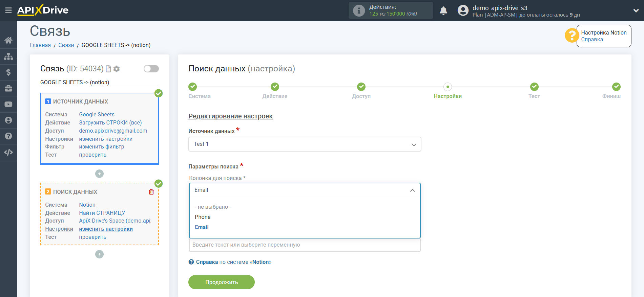This screenshot has width=644, height=297.
Task: Click the Продолжить button
Action: coord(222,282)
